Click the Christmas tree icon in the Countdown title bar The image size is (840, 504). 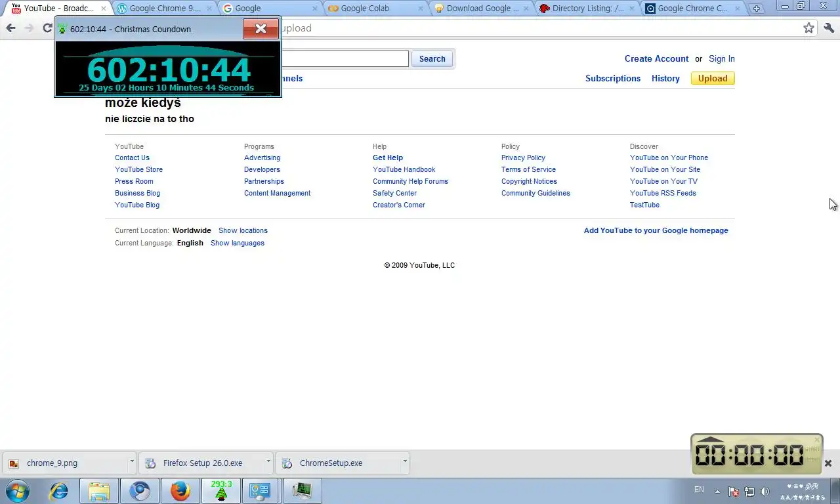click(62, 29)
